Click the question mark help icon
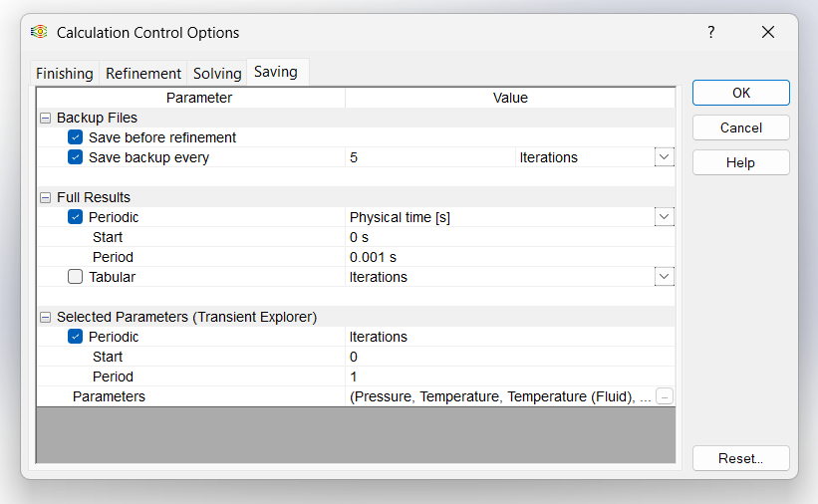 coord(711,32)
